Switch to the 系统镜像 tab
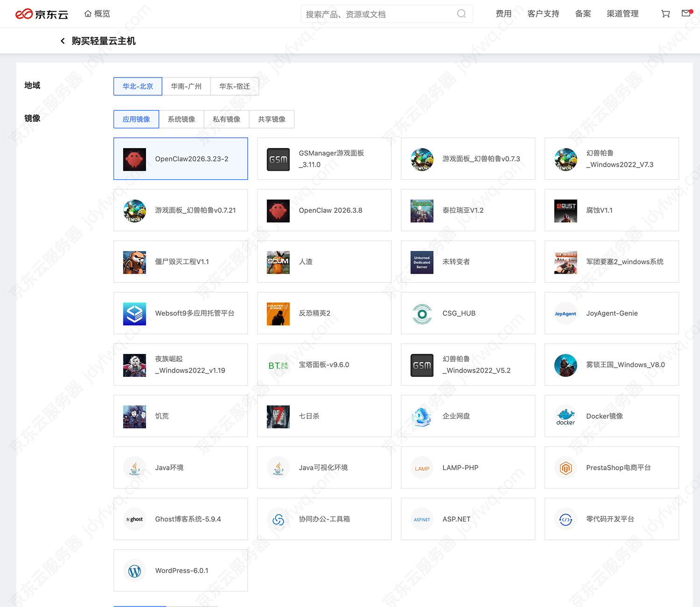The image size is (700, 607). click(182, 119)
